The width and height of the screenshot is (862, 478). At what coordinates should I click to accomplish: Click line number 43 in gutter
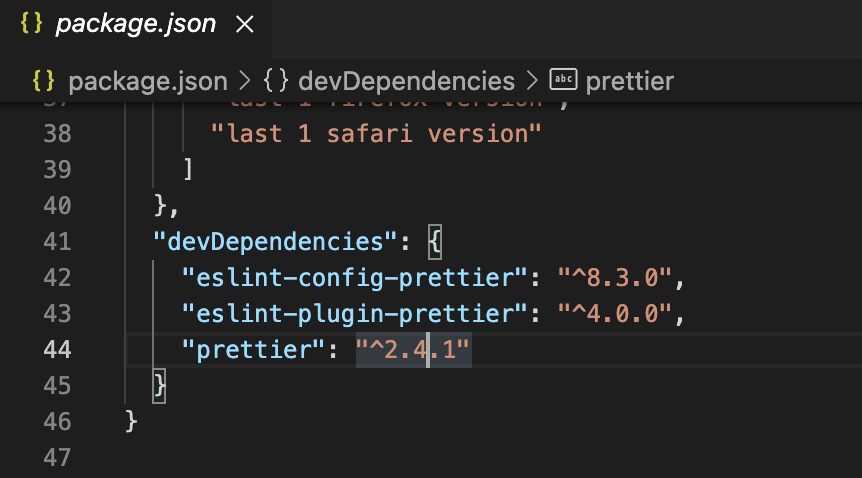(x=57, y=314)
